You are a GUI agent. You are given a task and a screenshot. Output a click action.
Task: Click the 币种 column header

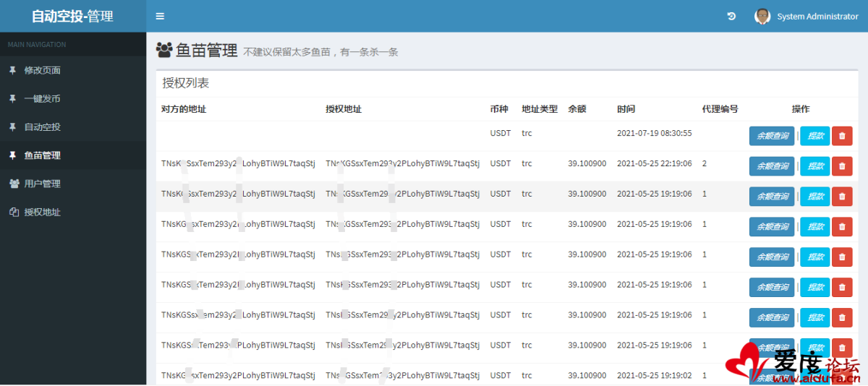click(499, 109)
